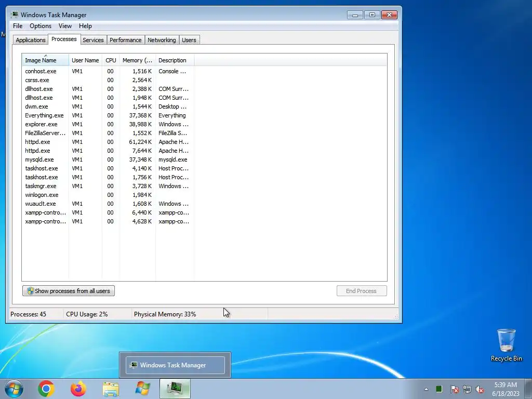Switch to the Users tab
Screen dimensions: 532x399
pos(189,39)
